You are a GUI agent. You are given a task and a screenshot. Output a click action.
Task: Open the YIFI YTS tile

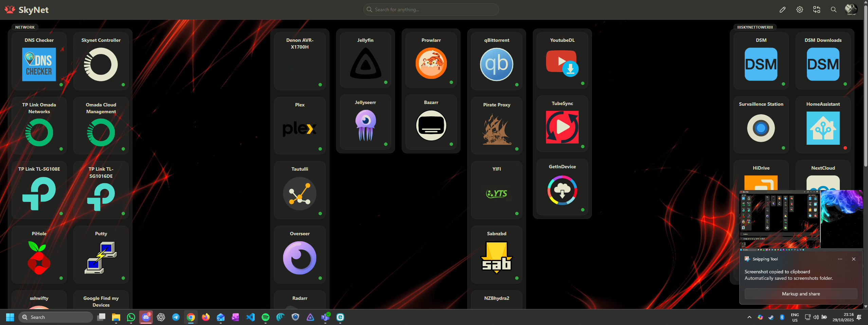pos(496,190)
